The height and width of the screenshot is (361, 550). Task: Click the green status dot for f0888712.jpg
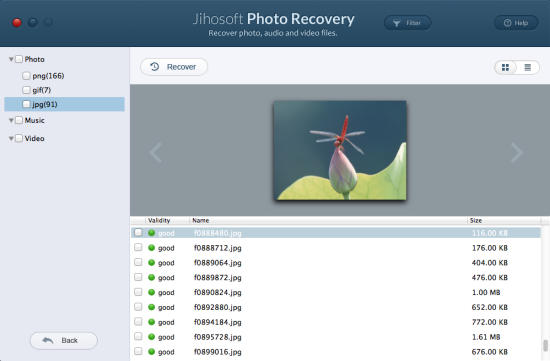152,248
